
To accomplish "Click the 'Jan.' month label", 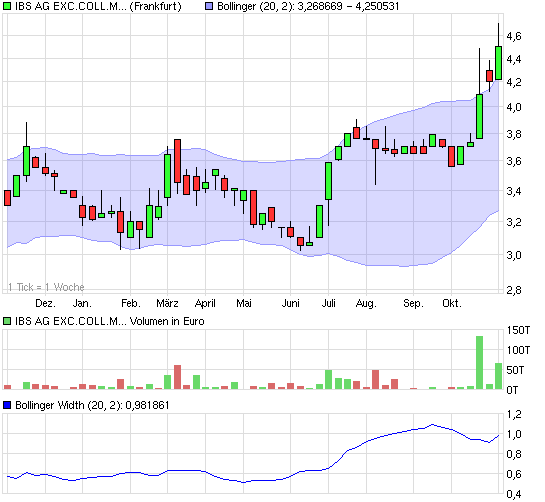I will click(x=82, y=303).
